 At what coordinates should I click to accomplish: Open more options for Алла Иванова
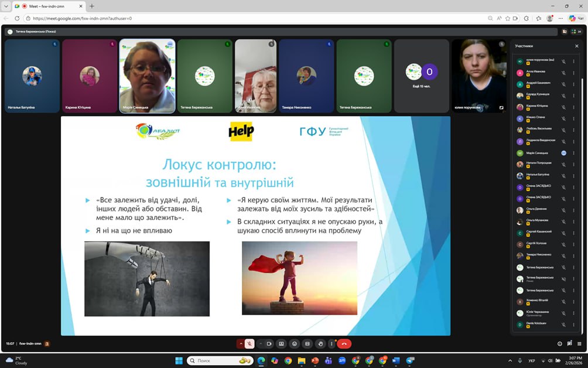click(x=573, y=73)
